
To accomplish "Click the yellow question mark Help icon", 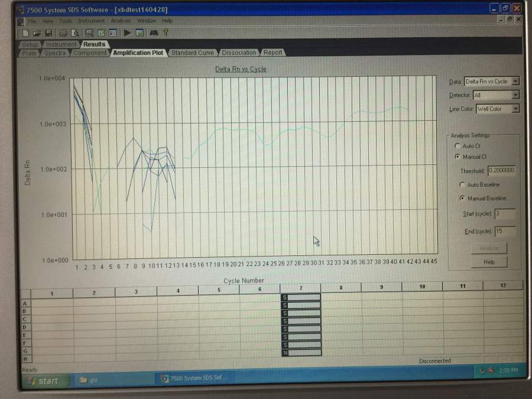I will [166, 33].
